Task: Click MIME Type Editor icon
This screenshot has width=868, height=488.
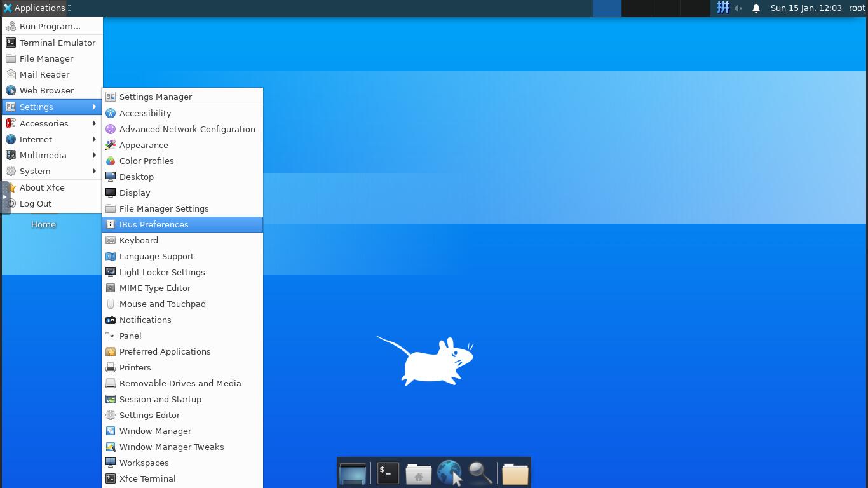Action: click(x=111, y=288)
